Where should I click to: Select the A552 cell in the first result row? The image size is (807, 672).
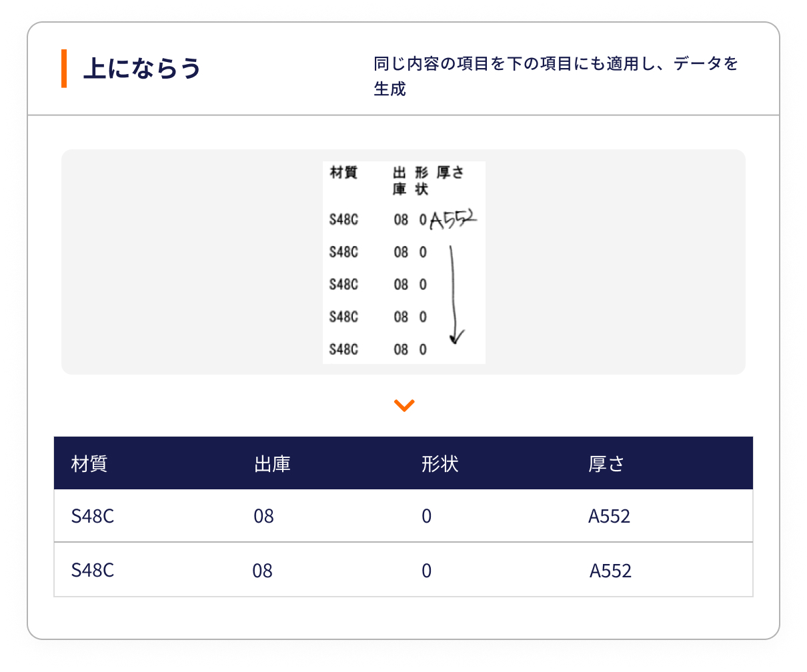click(609, 516)
